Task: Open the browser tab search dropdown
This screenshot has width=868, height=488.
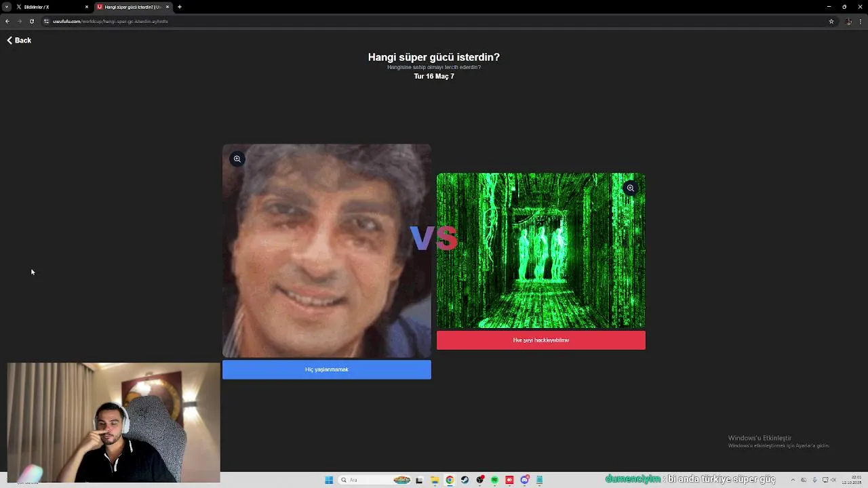Action: point(7,7)
